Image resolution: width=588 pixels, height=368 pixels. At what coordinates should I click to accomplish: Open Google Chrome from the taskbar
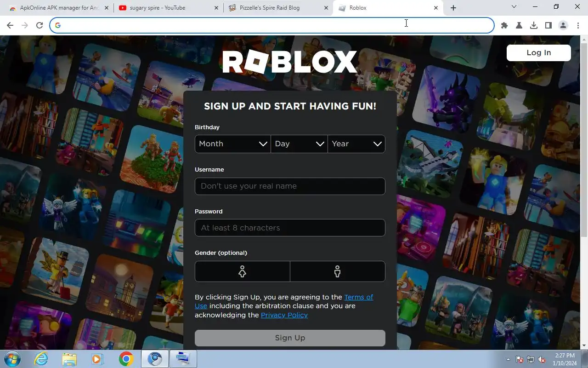(126, 359)
